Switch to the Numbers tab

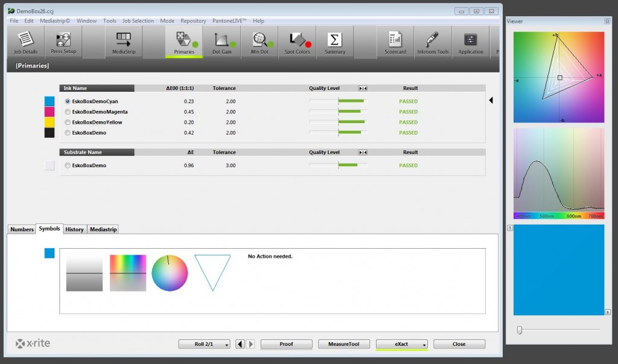pyautogui.click(x=22, y=229)
